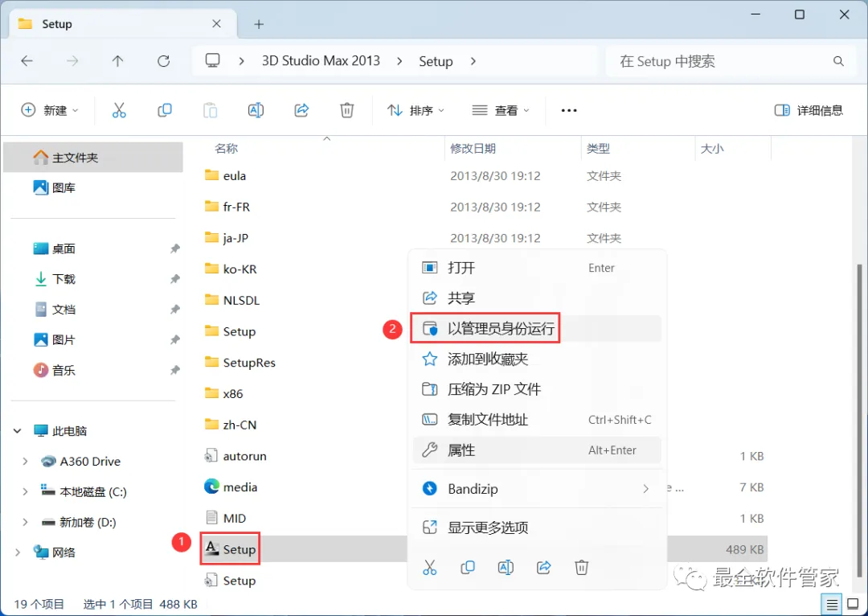Choose 添加到收藏夹 in the context menu
Image resolution: width=868 pixels, height=616 pixels.
click(537, 359)
